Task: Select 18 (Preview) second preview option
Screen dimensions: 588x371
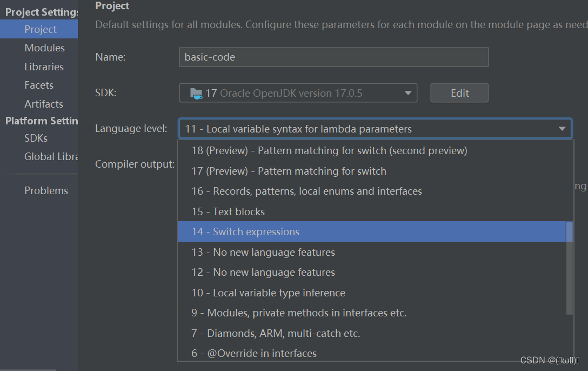Action: (x=372, y=151)
